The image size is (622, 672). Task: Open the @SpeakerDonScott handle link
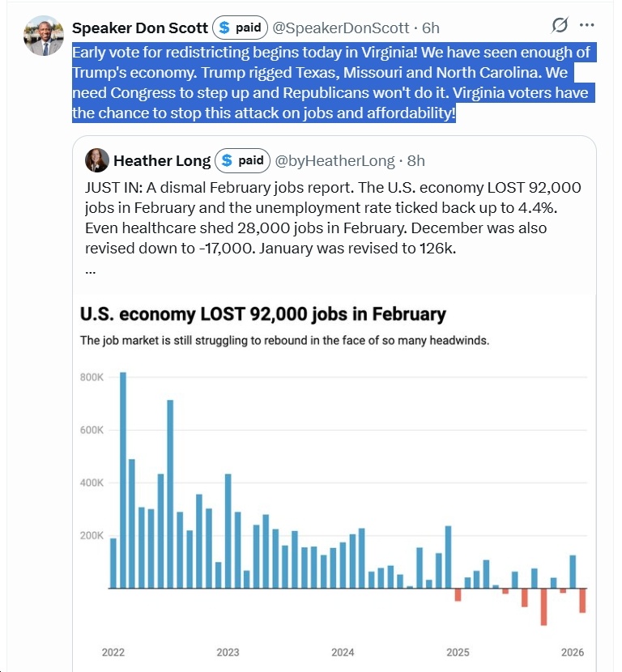(340, 28)
